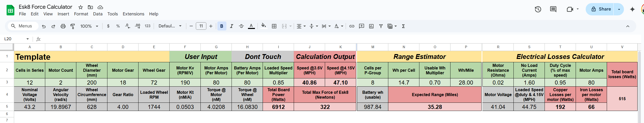Open the comments panel icon

[553, 9]
